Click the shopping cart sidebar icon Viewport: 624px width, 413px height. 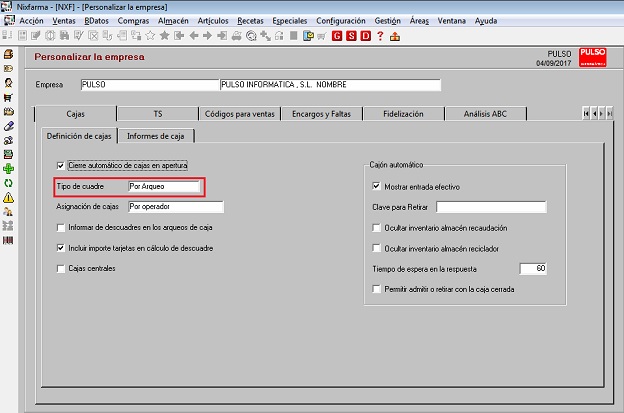tap(8, 97)
